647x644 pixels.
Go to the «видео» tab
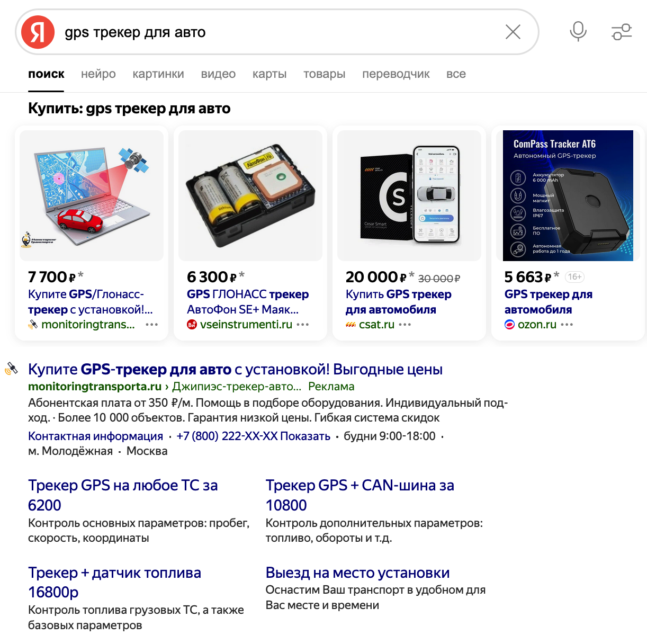(x=218, y=74)
